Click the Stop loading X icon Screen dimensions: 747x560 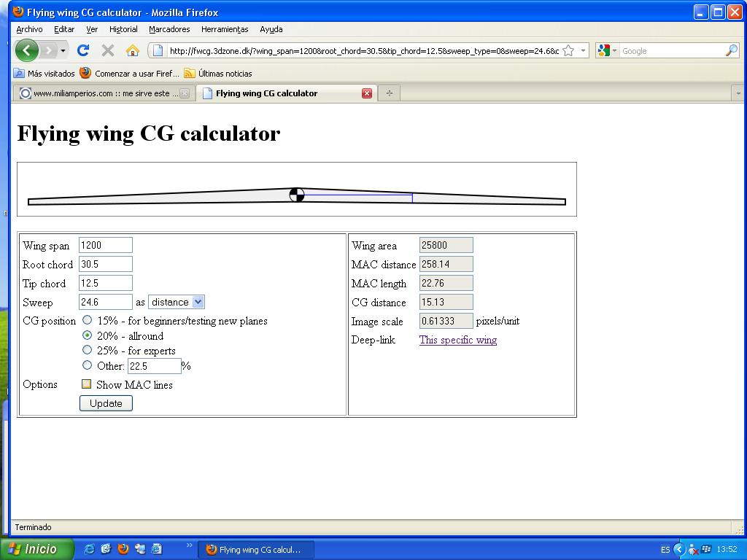click(x=108, y=50)
